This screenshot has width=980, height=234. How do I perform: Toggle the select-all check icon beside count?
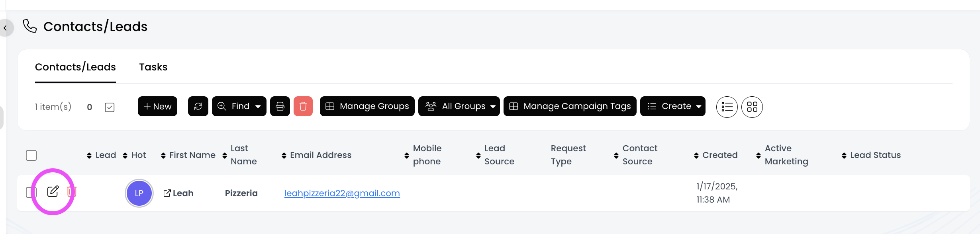click(110, 107)
